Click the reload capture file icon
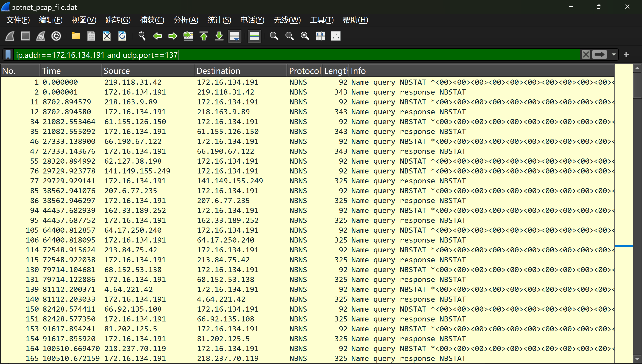The width and height of the screenshot is (642, 364). coord(122,36)
